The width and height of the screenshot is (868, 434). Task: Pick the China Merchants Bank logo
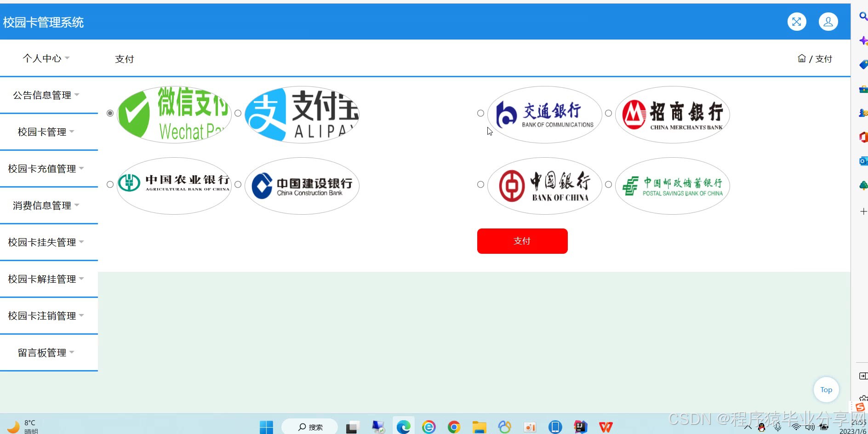(x=673, y=114)
